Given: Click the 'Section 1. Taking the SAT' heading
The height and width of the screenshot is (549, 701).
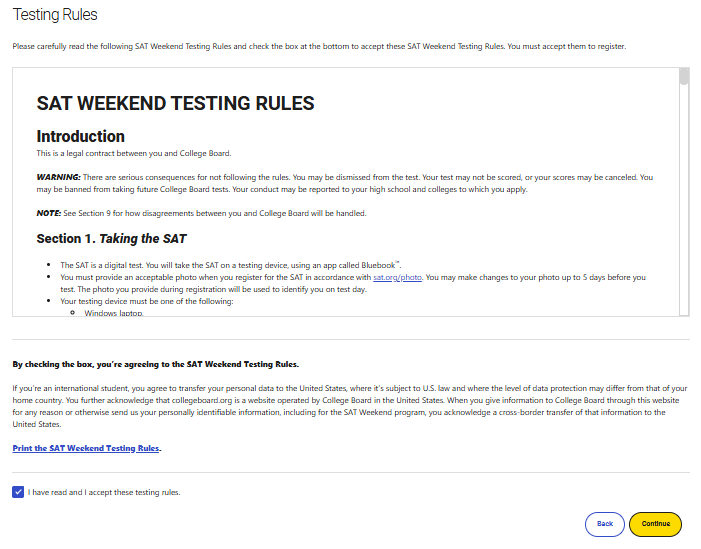Looking at the screenshot, I should point(111,239).
